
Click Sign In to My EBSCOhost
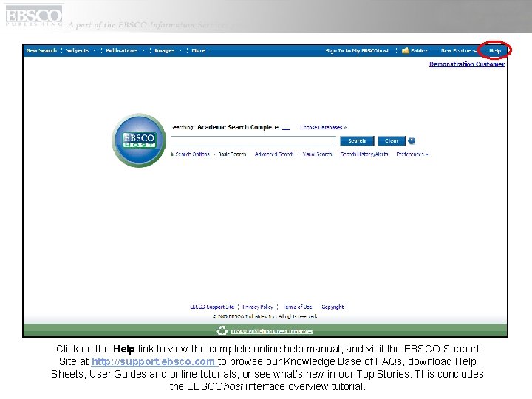click(x=357, y=51)
